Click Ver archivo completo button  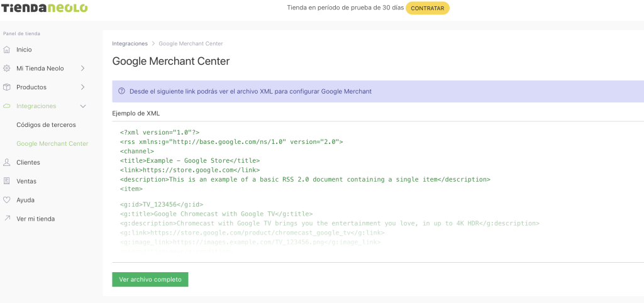tap(150, 279)
